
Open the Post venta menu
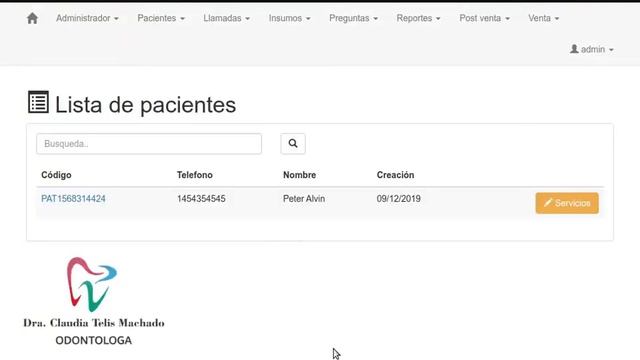pos(484,18)
